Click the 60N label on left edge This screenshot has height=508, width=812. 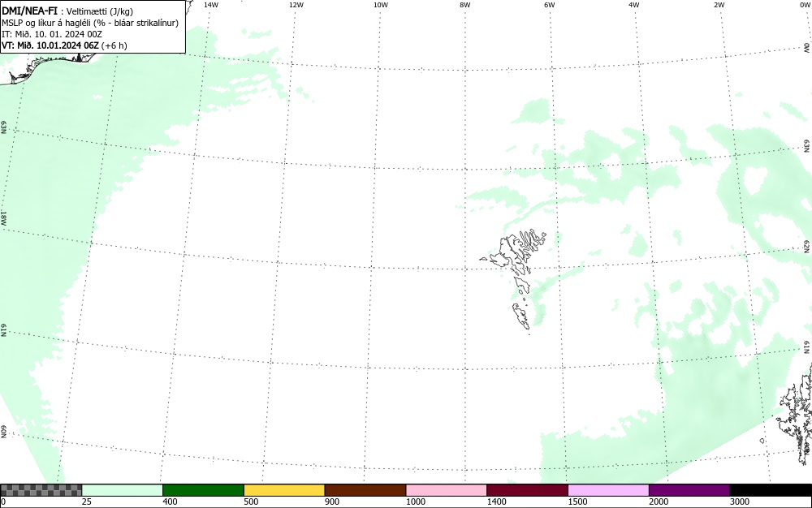click(3, 432)
